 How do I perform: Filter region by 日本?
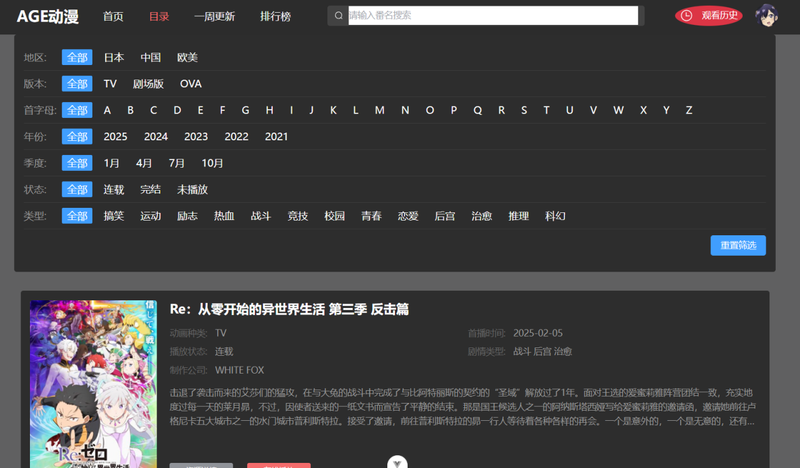tap(114, 57)
